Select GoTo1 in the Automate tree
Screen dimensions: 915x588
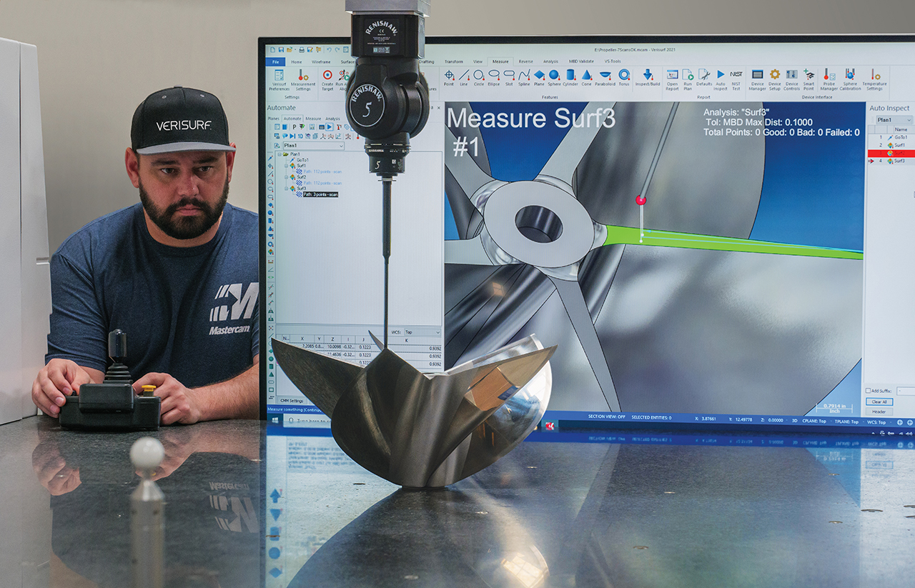pyautogui.click(x=302, y=160)
